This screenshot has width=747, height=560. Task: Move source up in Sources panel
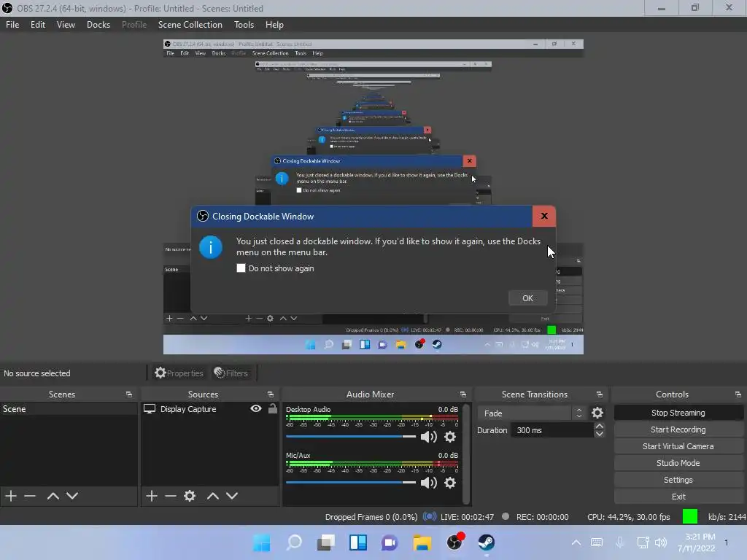[x=213, y=496]
